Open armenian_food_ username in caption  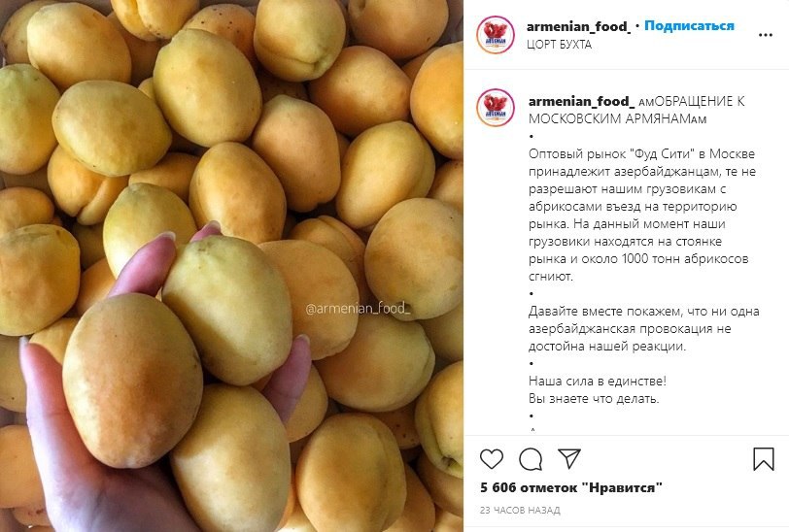pos(581,101)
